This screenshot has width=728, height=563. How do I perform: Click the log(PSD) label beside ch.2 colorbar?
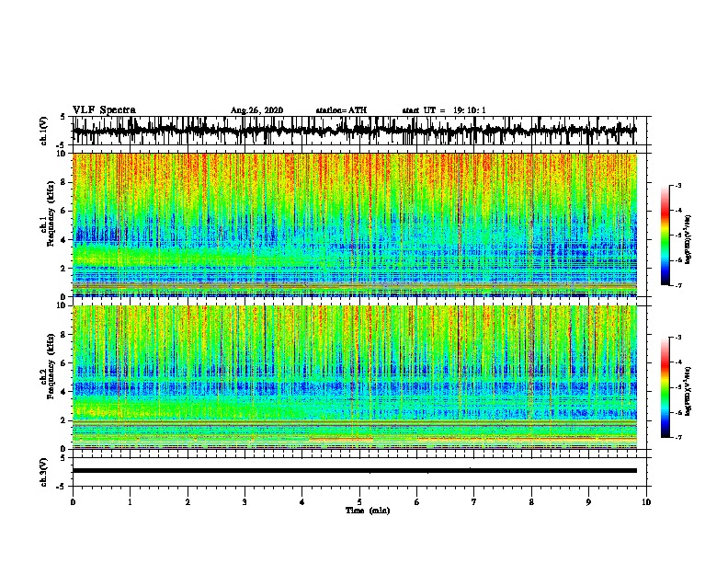click(688, 391)
